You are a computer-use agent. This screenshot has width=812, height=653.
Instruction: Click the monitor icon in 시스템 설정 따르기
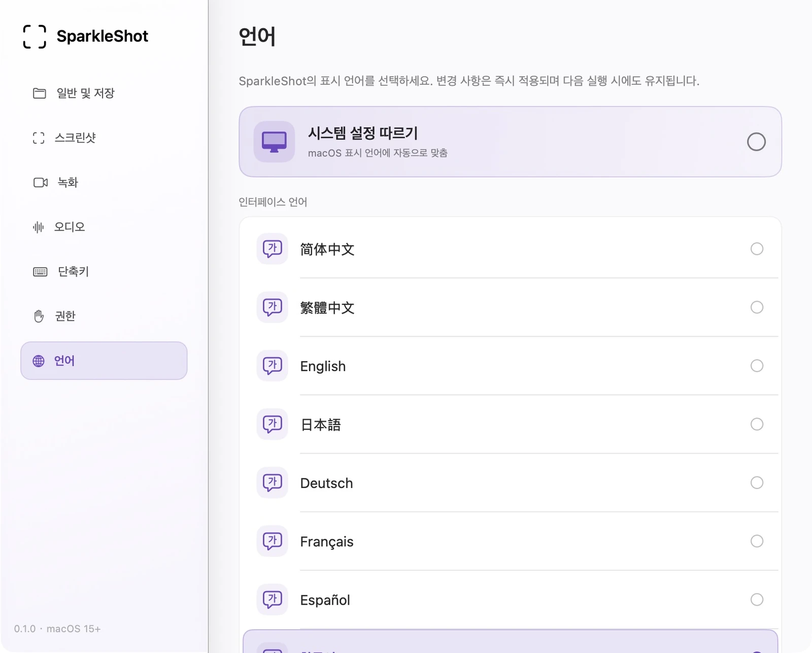pos(274,142)
